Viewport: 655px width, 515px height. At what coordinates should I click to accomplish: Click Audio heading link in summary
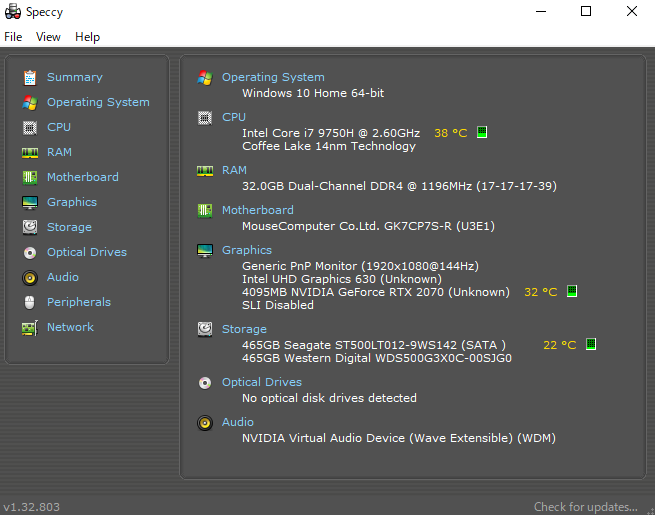tap(238, 422)
